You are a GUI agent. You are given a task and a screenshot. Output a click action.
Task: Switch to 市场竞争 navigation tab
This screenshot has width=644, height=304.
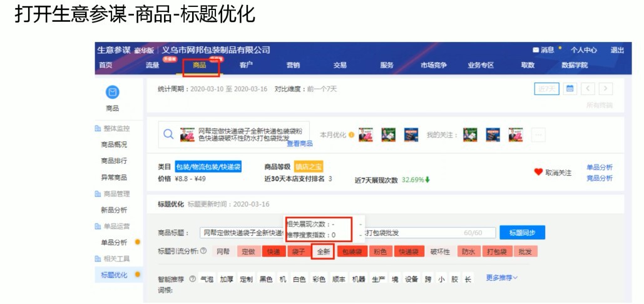coord(433,65)
